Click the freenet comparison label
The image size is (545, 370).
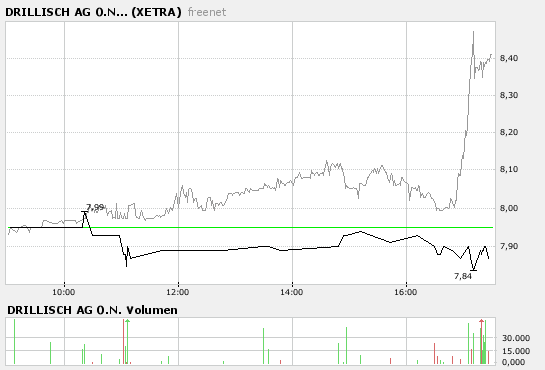207,12
